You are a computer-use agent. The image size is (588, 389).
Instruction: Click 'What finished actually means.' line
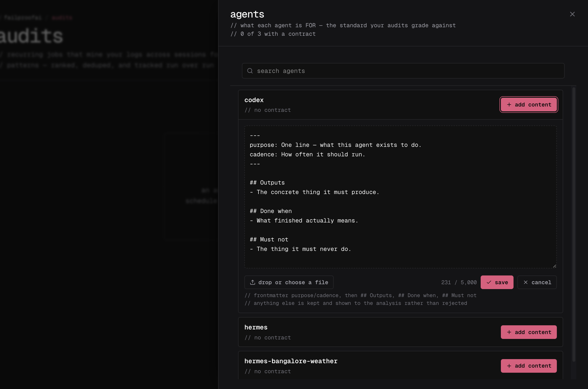tap(304, 221)
